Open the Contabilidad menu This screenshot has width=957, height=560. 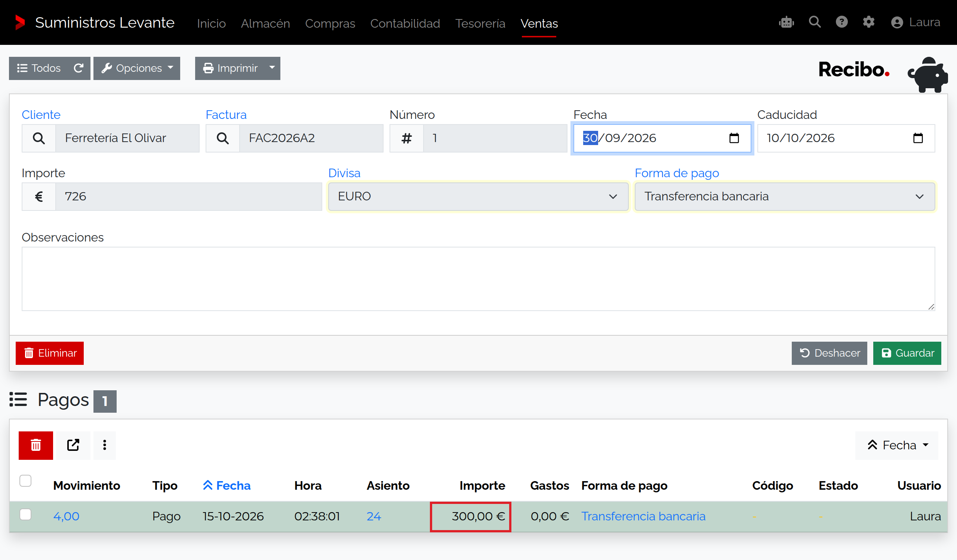(405, 24)
